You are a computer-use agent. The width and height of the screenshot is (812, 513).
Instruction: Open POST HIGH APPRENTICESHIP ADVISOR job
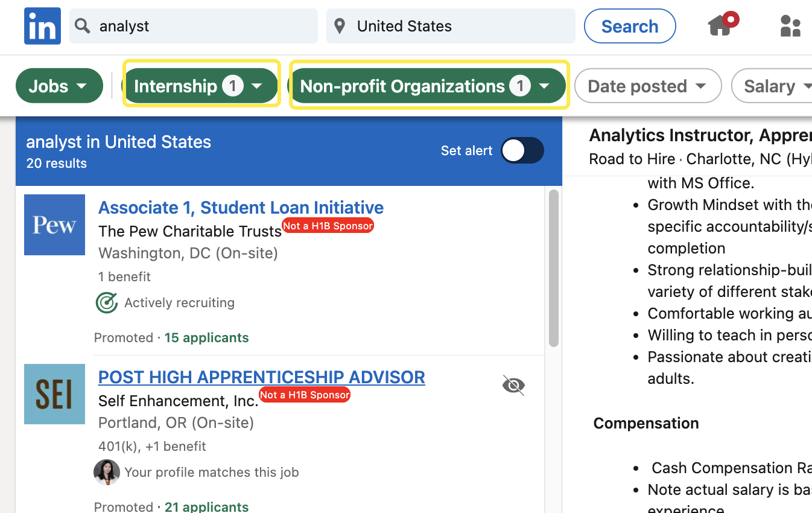[261, 377]
